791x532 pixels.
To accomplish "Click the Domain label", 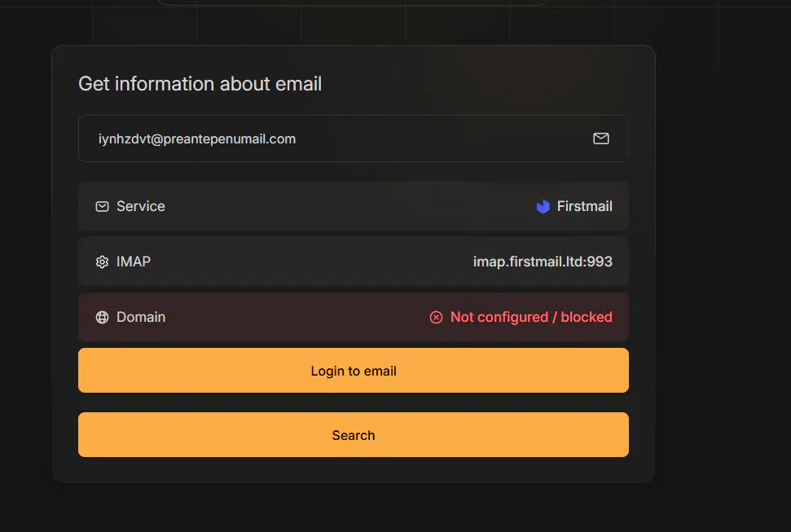I will pyautogui.click(x=141, y=317).
